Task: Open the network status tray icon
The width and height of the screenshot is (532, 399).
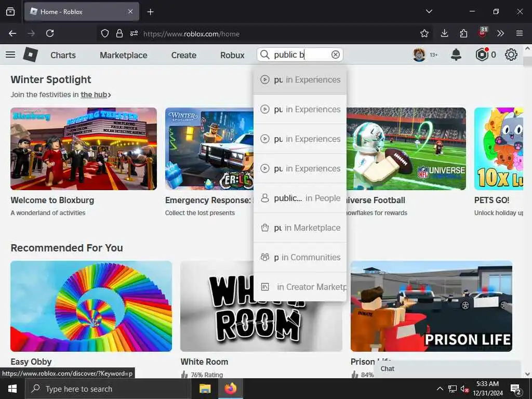Action: tap(453, 389)
